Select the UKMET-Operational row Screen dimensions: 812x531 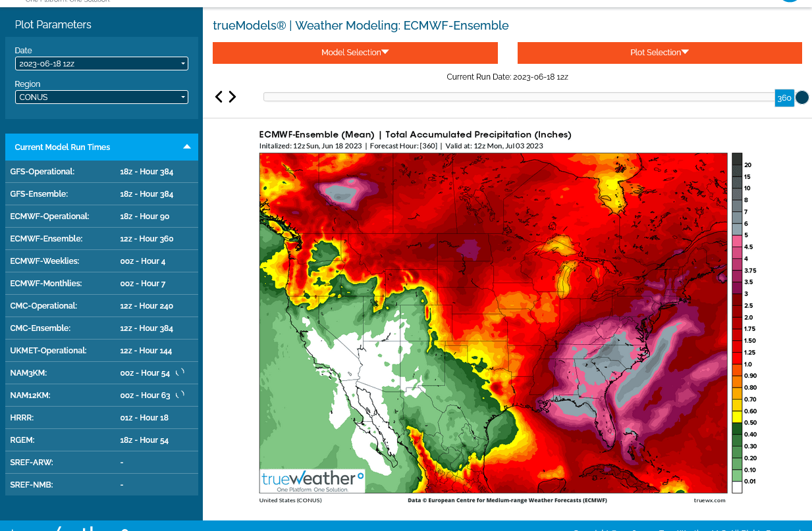pos(101,351)
